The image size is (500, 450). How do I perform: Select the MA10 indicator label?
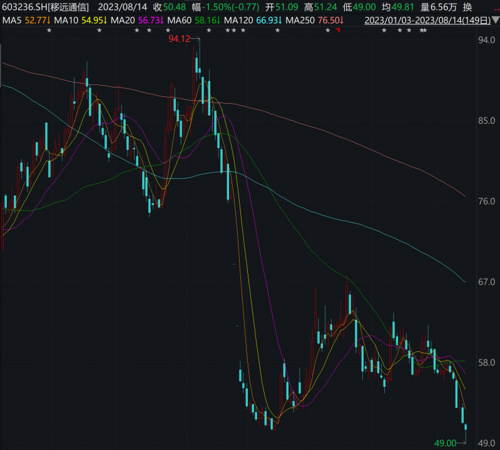(66, 21)
